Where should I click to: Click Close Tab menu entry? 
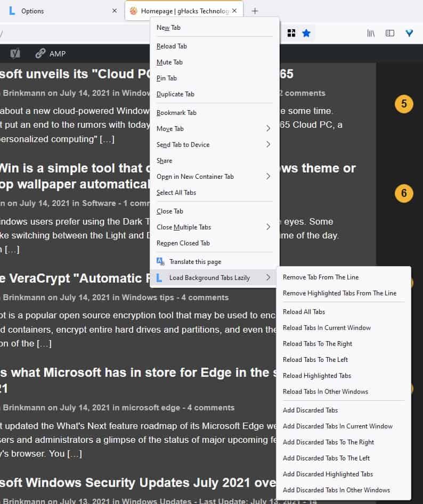214,211
